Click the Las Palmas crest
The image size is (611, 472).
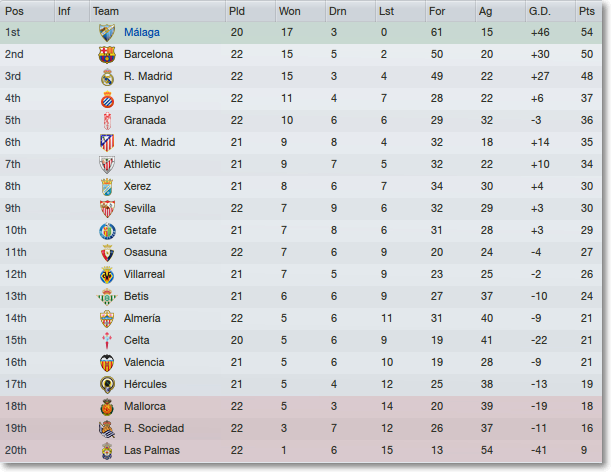(107, 451)
